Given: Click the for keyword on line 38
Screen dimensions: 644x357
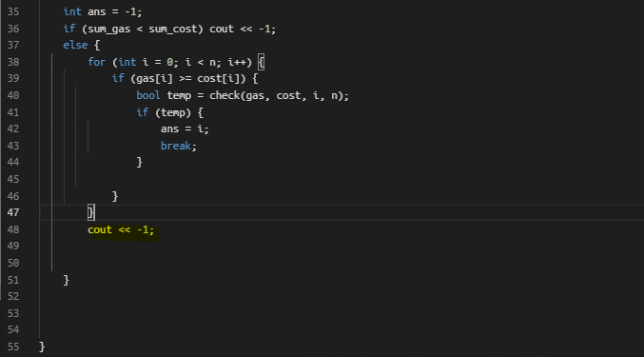Looking at the screenshot, I should (x=96, y=62).
